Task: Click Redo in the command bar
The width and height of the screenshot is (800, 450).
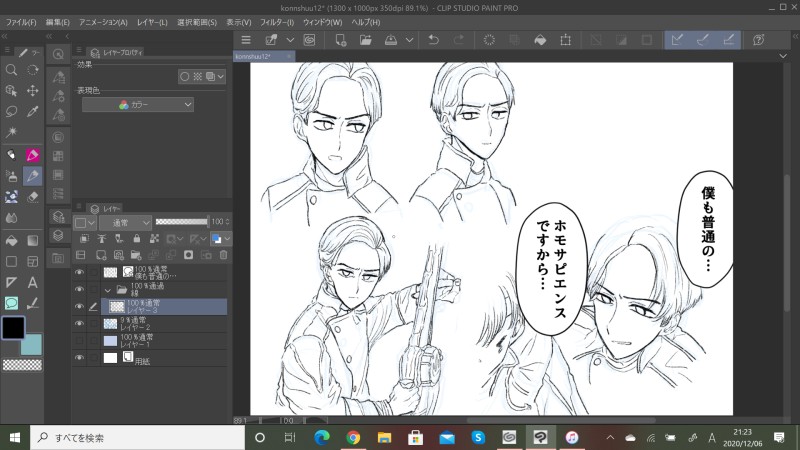Action: (459, 40)
